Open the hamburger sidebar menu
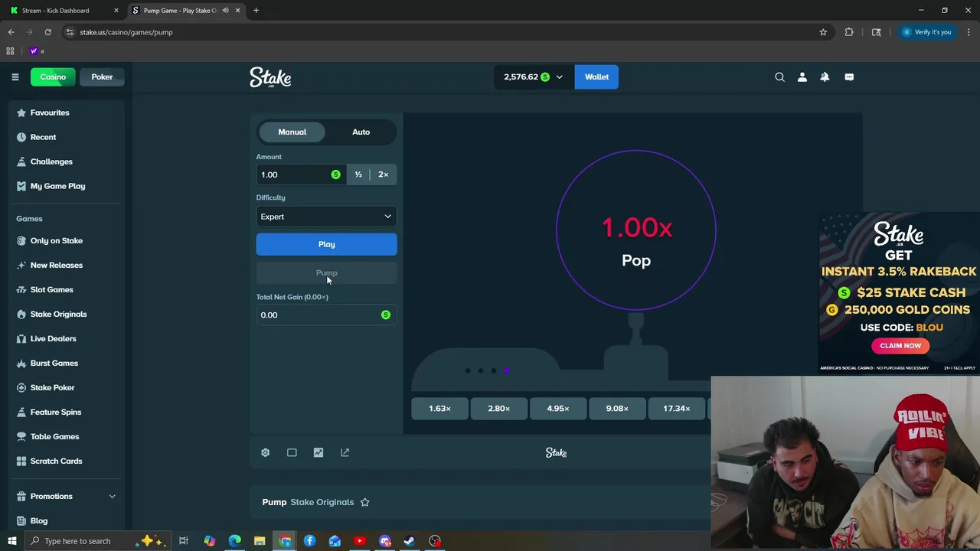 [x=15, y=77]
